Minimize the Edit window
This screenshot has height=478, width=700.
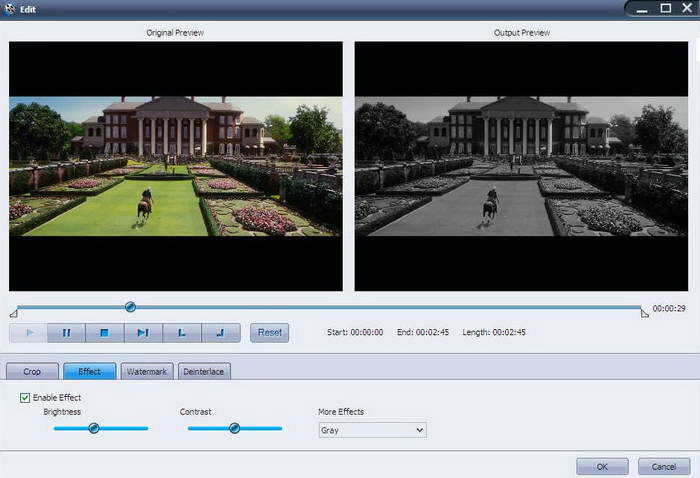[642, 9]
